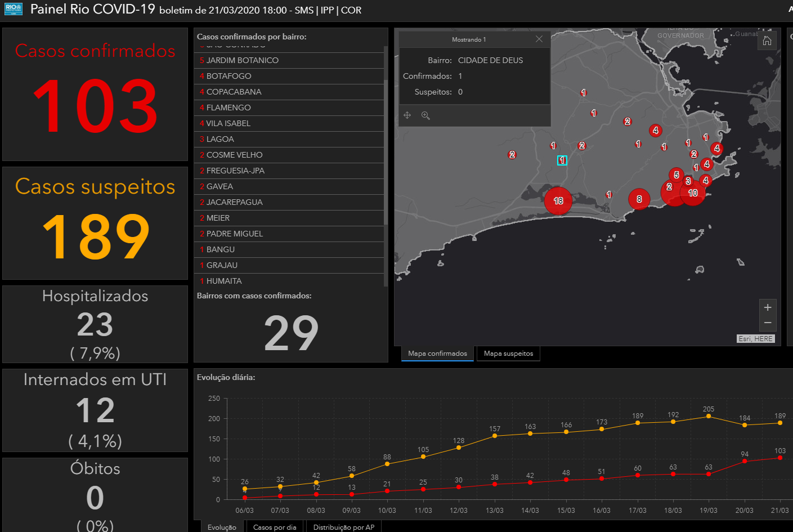Switch to the Casos por dia tab
The width and height of the screenshot is (793, 532).
274,527
